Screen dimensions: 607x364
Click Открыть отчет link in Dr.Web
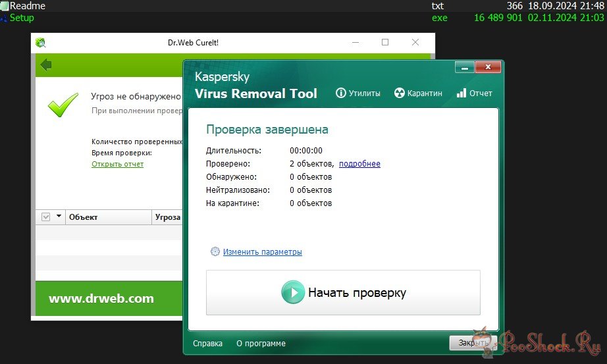coord(117,164)
